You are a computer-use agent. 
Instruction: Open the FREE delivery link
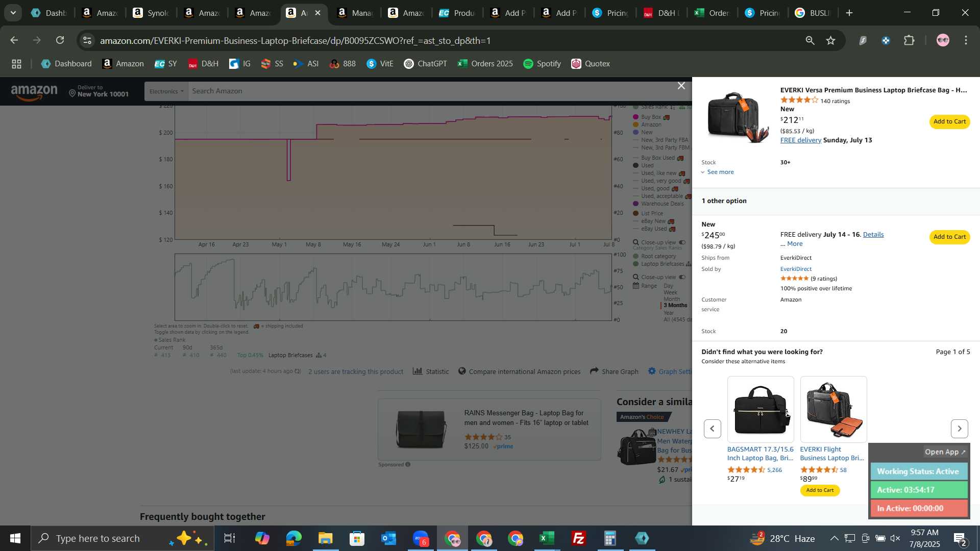[800, 140]
